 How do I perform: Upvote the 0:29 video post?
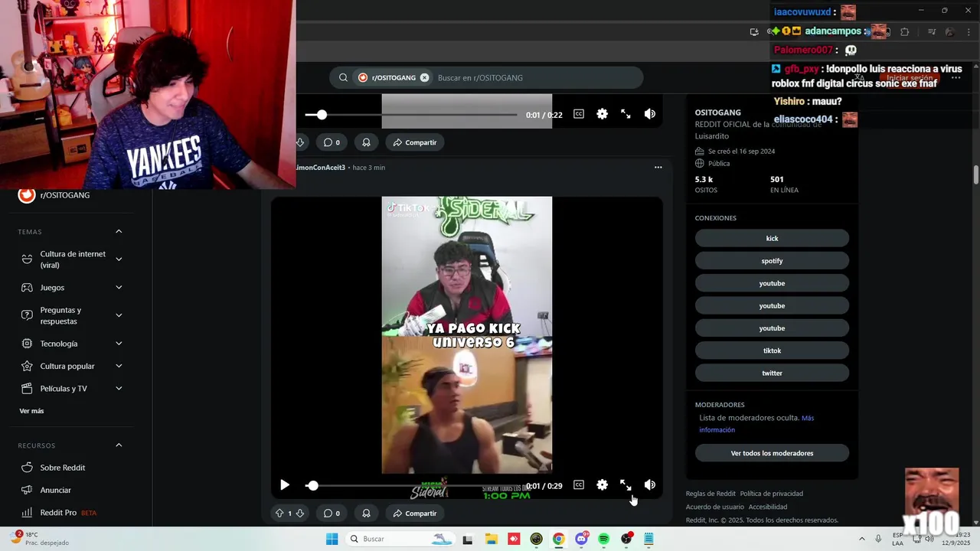(279, 514)
